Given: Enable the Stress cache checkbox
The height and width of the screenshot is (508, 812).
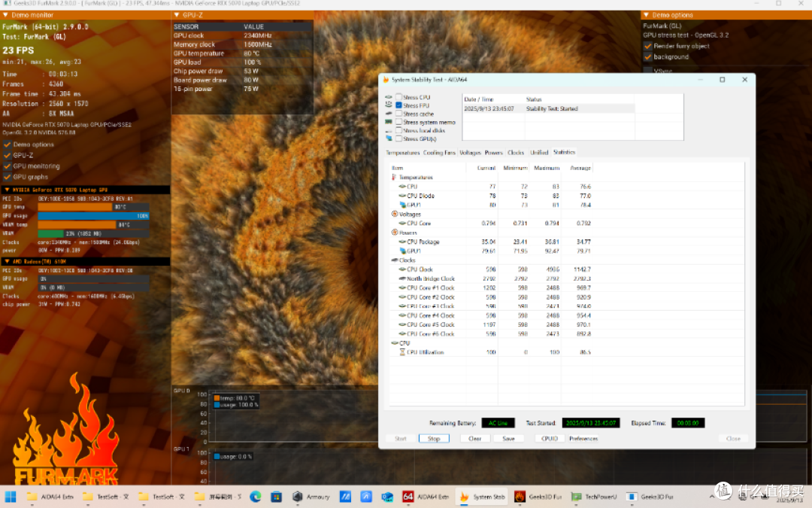Looking at the screenshot, I should pos(398,114).
